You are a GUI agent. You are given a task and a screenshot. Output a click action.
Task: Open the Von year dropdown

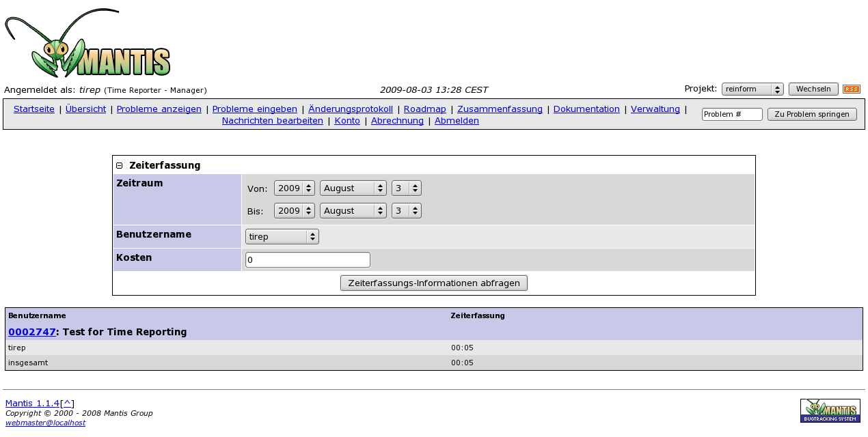294,188
